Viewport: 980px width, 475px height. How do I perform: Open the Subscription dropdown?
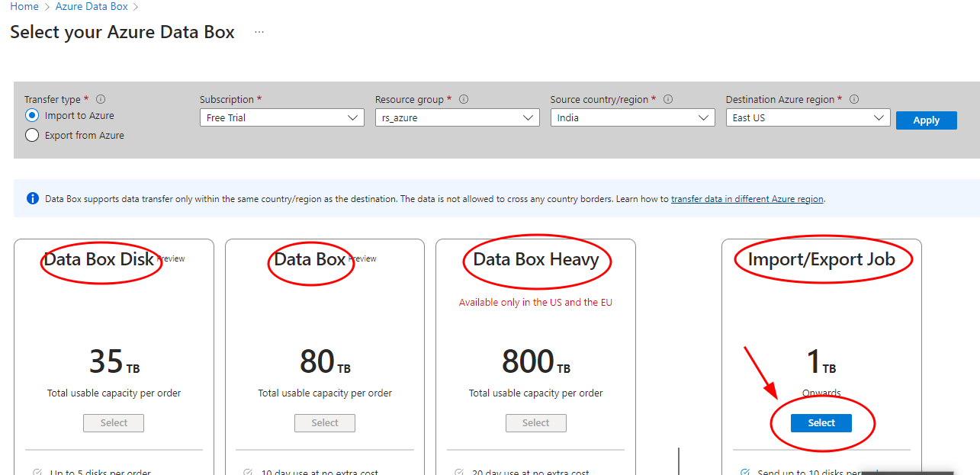point(282,117)
